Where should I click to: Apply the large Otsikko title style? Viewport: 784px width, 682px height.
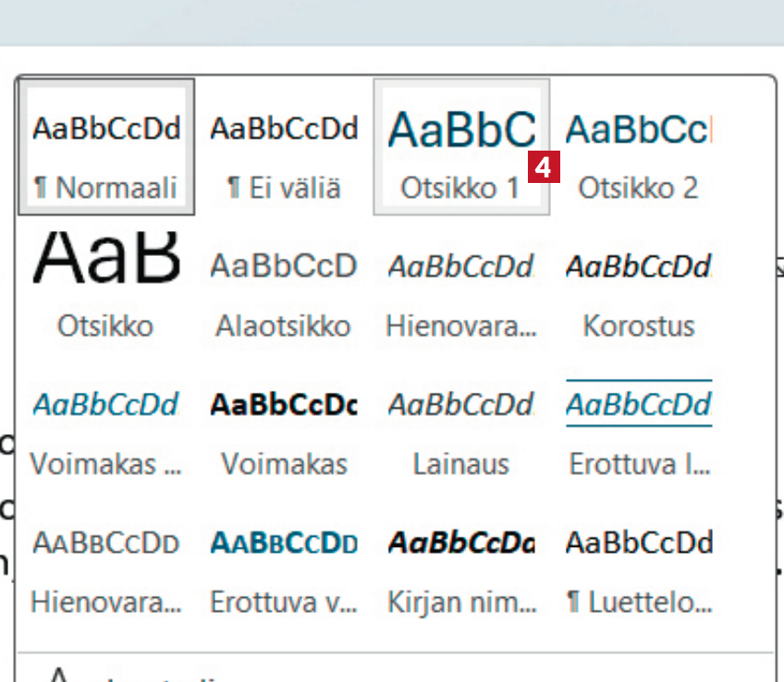pyautogui.click(x=105, y=285)
